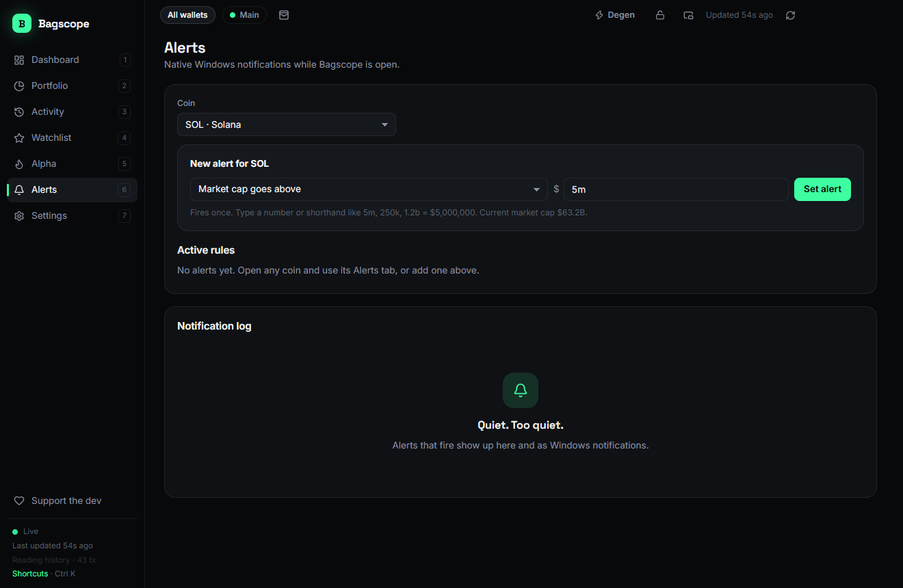
Task: Click the "Notification log" heading
Action: [214, 326]
